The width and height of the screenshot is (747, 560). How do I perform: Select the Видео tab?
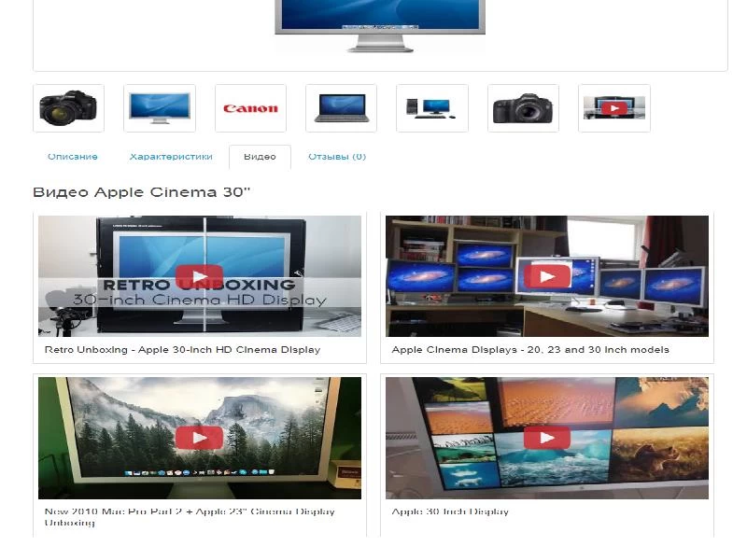pos(260,157)
